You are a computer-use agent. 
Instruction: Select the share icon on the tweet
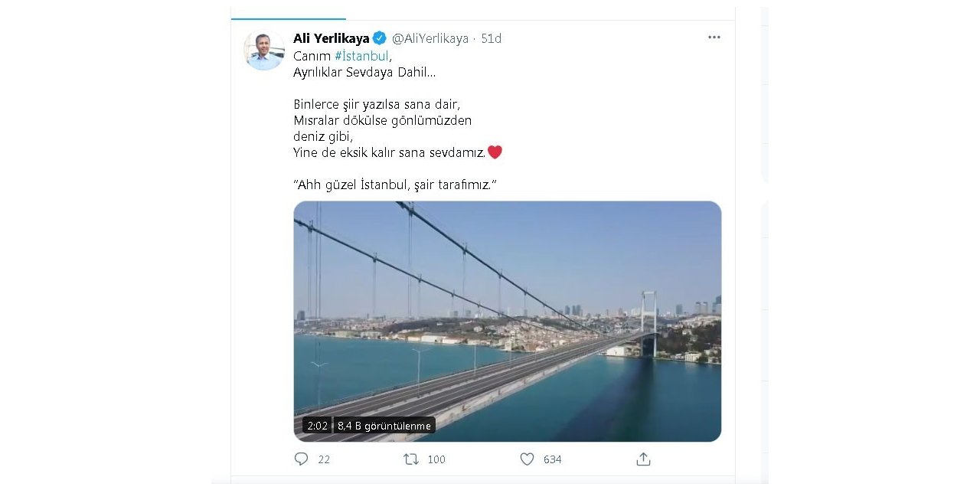(643, 458)
